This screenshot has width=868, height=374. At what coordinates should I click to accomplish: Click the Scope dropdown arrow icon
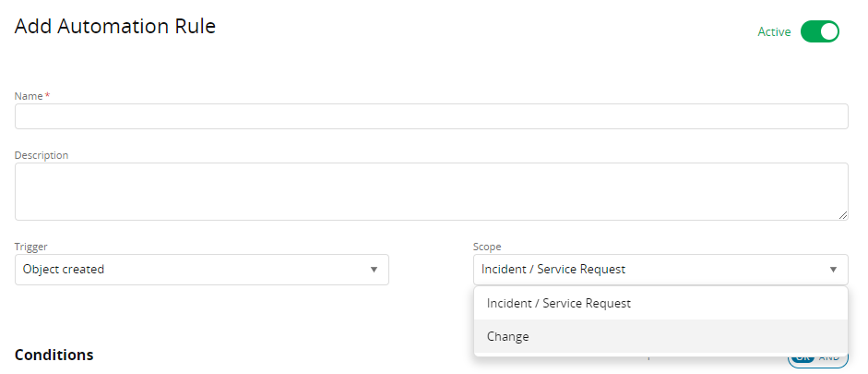pyautogui.click(x=833, y=270)
